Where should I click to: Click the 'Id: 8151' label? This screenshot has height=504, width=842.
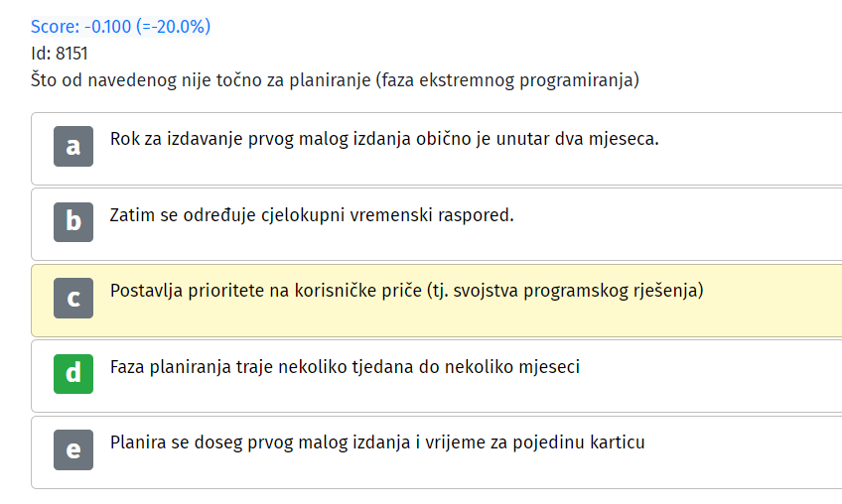click(x=59, y=54)
